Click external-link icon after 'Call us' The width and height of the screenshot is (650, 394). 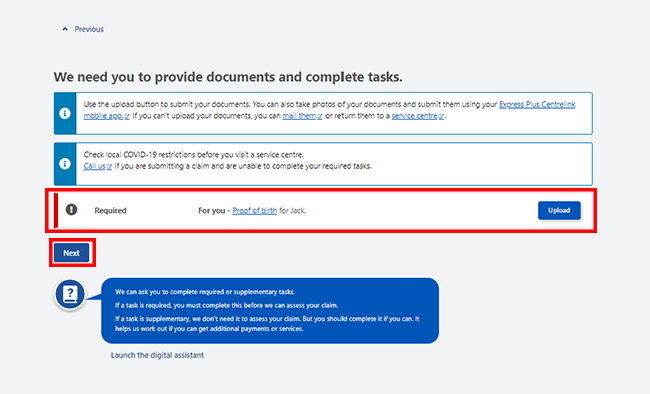pos(109,167)
